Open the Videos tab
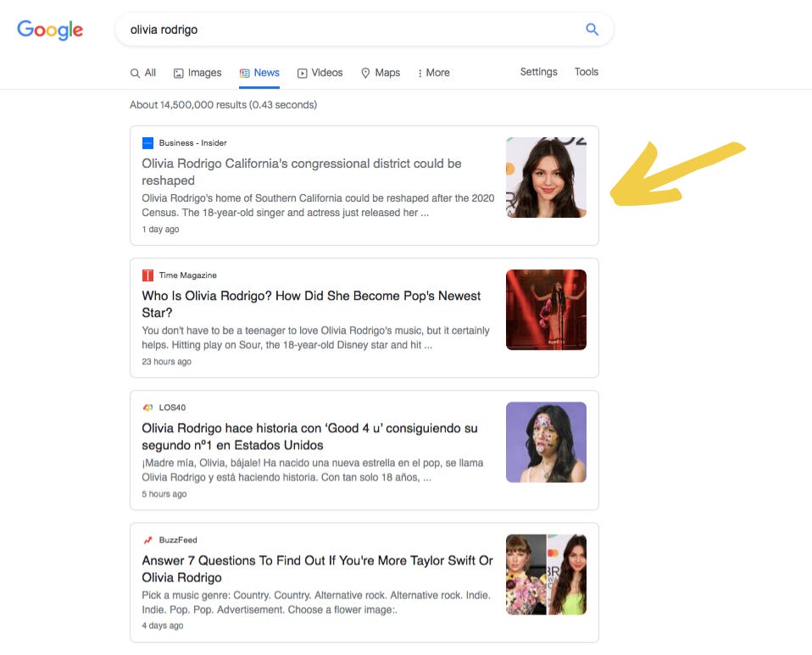 (320, 73)
